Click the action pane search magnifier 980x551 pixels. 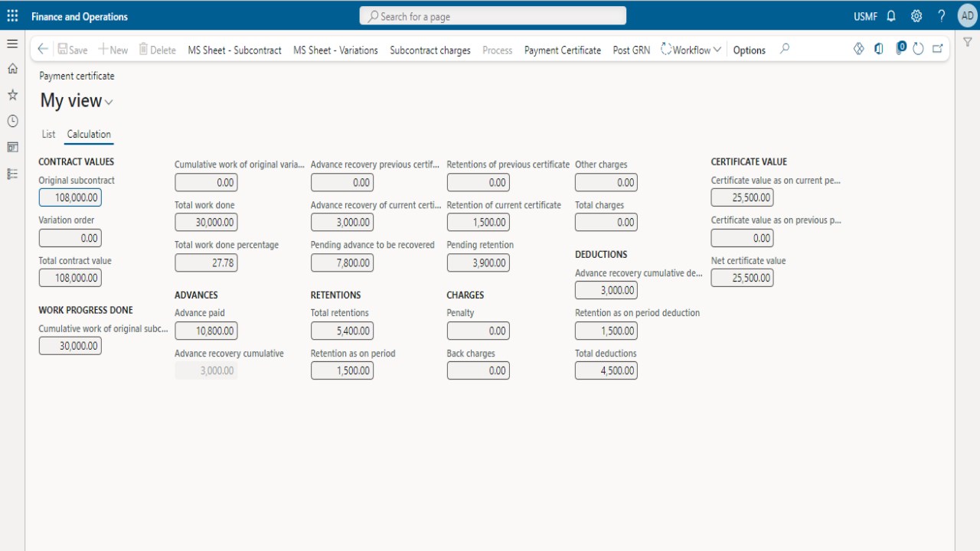click(784, 49)
